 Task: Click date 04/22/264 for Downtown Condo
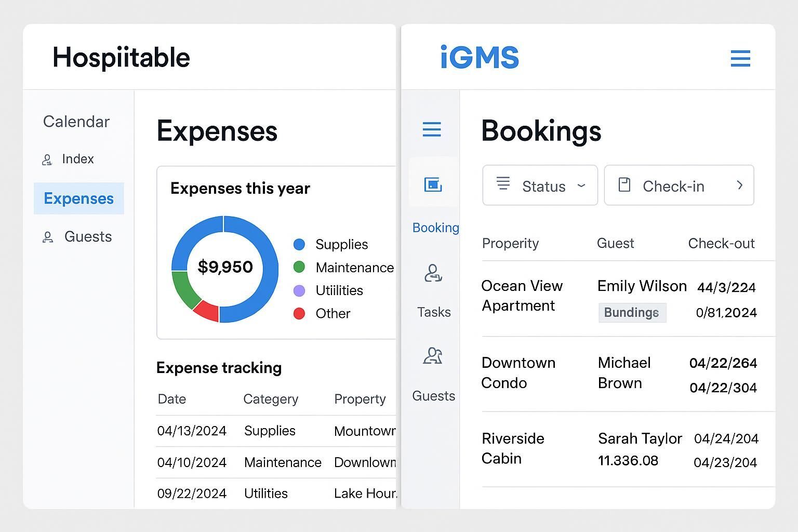coord(723,363)
